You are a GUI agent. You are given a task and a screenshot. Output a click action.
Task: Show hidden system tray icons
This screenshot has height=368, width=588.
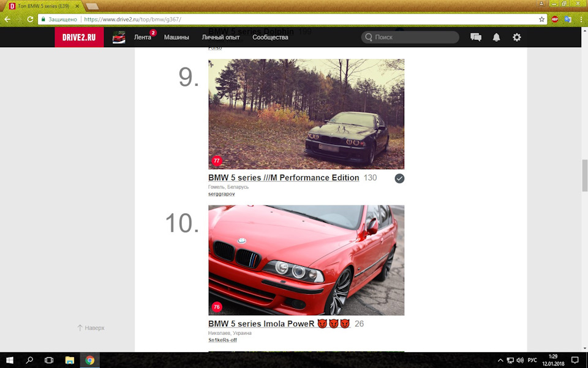(500, 361)
